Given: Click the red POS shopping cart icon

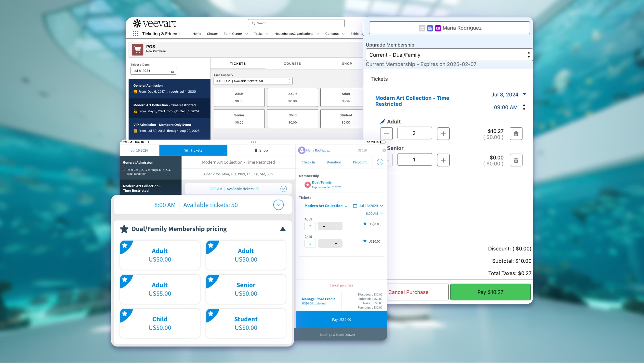Looking at the screenshot, I should point(138,49).
